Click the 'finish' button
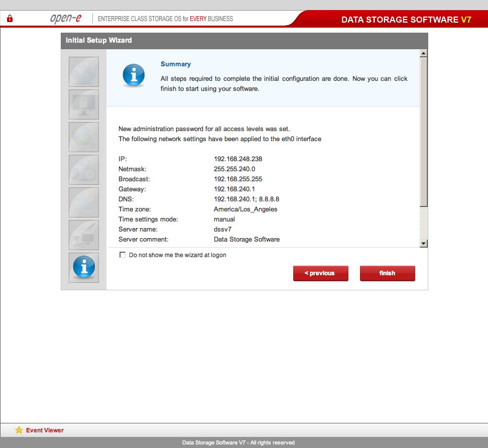This screenshot has height=448, width=488. [x=388, y=273]
